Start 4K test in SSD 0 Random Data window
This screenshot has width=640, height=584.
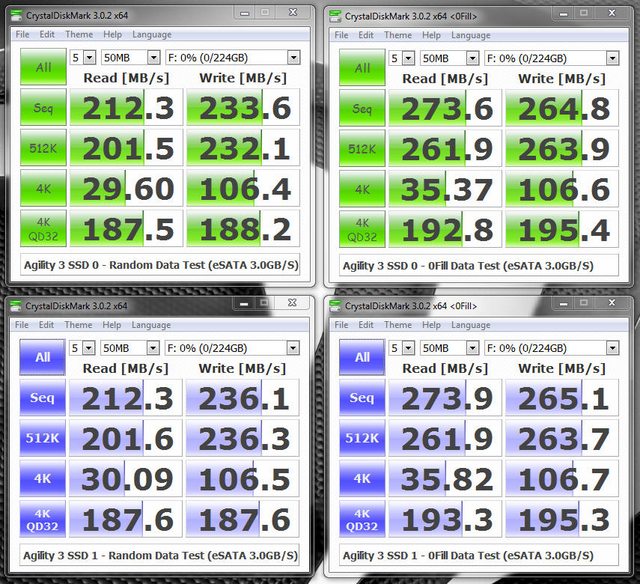click(x=43, y=188)
